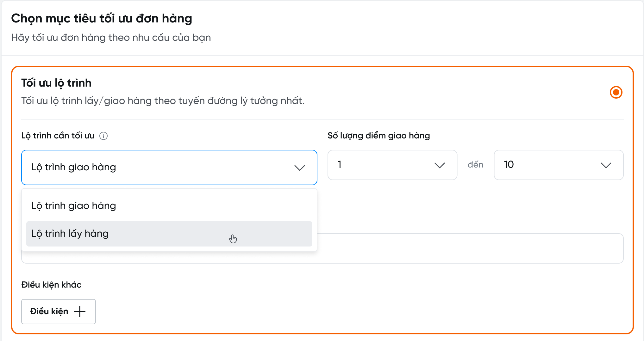
Task: Click the Chọn mục tiêu tối ưu đơn hàng heading
Action: pyautogui.click(x=102, y=18)
